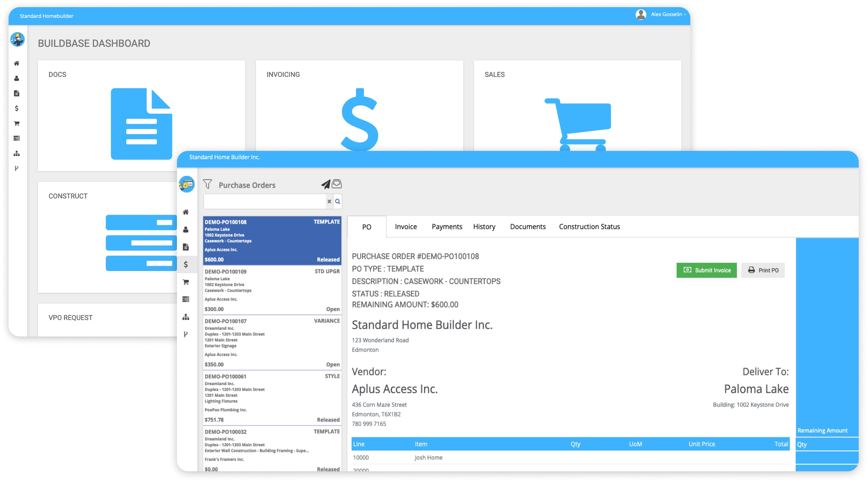
Task: Switch to the Invoice tab
Action: (x=406, y=226)
